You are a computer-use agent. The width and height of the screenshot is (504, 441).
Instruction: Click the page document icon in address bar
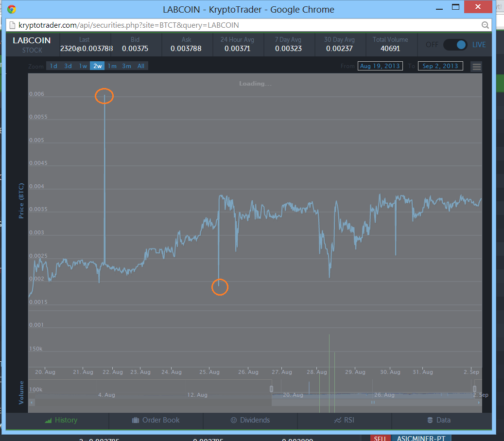click(12, 25)
